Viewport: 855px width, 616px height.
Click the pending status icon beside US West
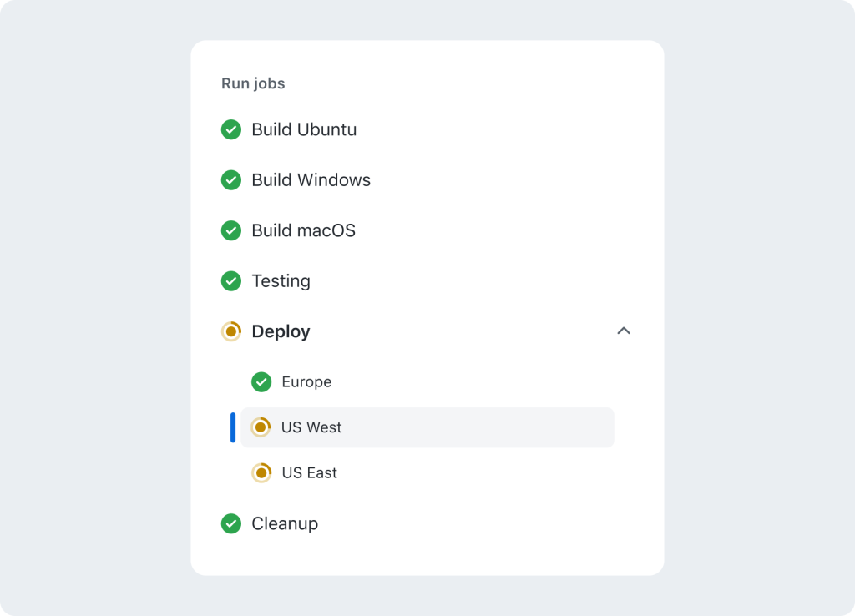261,427
